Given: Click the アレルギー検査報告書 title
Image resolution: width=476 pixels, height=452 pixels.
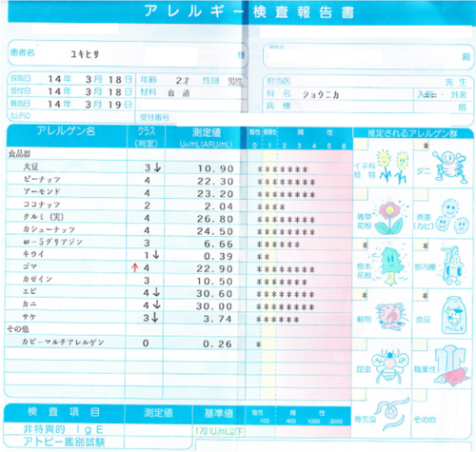Looking at the screenshot, I should 248,11.
